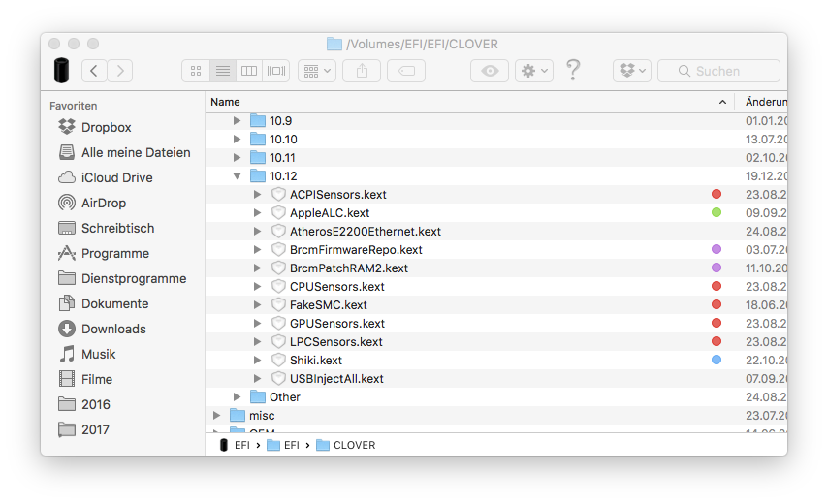Expand AppleALC.kext contents
Screen dimensions: 828x504
click(x=257, y=213)
